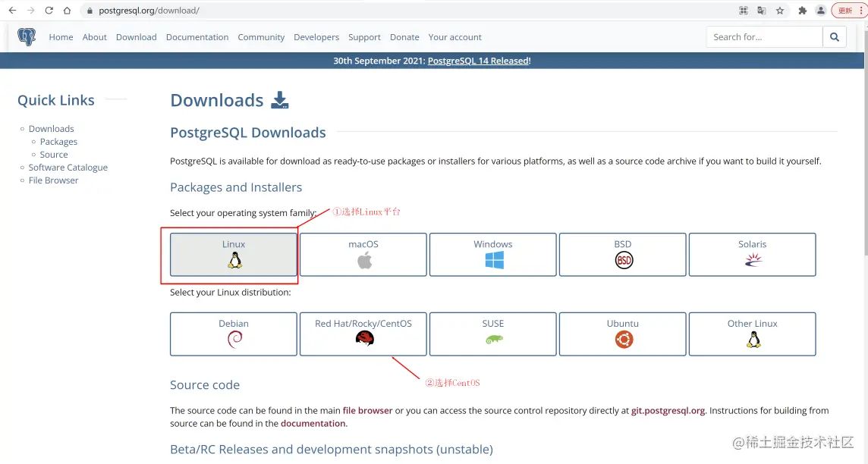Reload the page with the refresh icon
Screen dimensions: 868x464
(49, 11)
